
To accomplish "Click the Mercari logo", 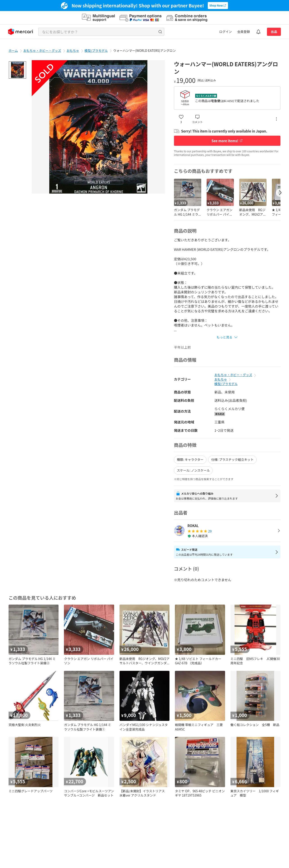I will pyautogui.click(x=20, y=32).
